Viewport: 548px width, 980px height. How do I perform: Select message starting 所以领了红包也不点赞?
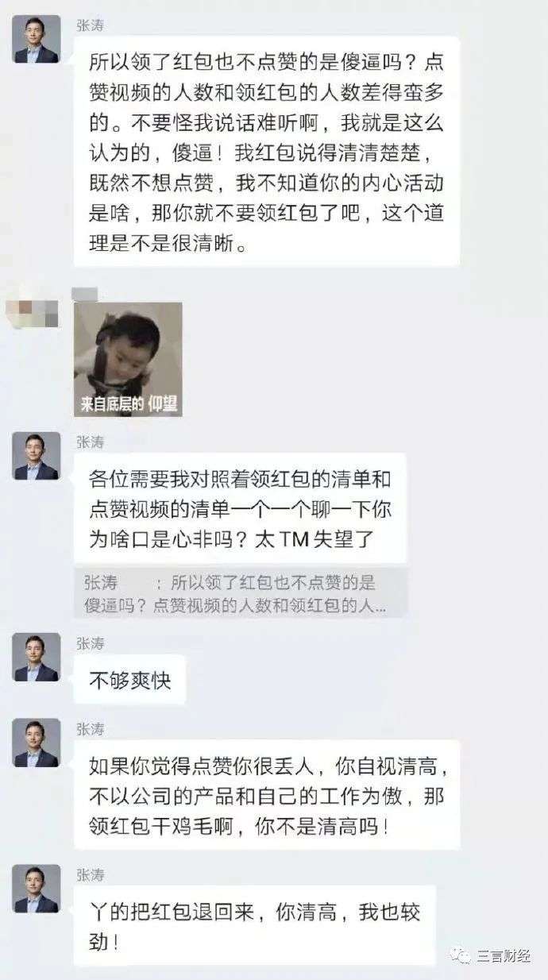click(267, 152)
